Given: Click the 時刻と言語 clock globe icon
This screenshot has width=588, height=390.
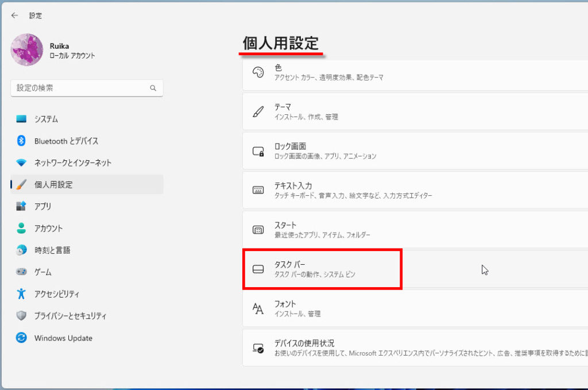Looking at the screenshot, I should pos(21,250).
